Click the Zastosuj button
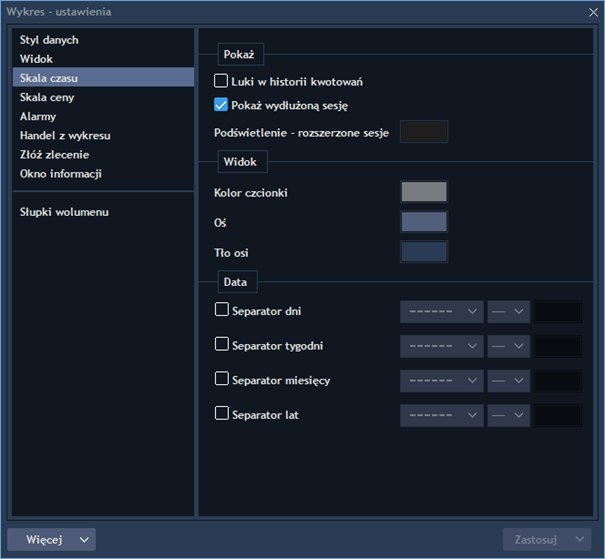 536,540
